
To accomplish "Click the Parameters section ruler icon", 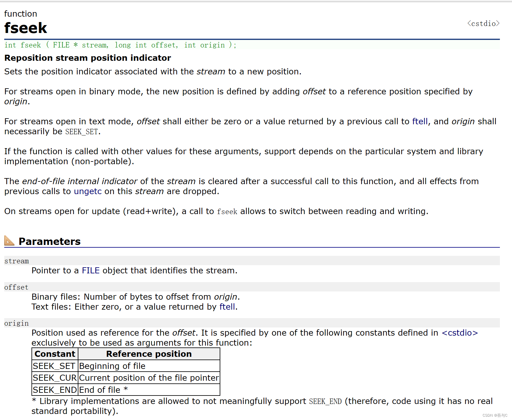I will (x=9, y=241).
